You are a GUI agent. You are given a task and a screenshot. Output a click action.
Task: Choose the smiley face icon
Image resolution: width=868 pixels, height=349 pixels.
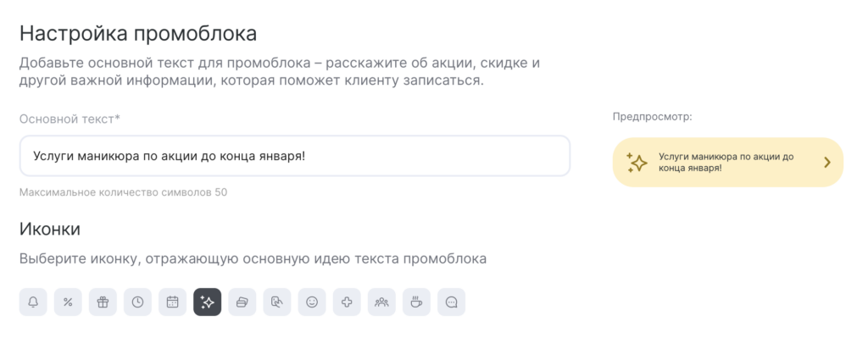(312, 302)
